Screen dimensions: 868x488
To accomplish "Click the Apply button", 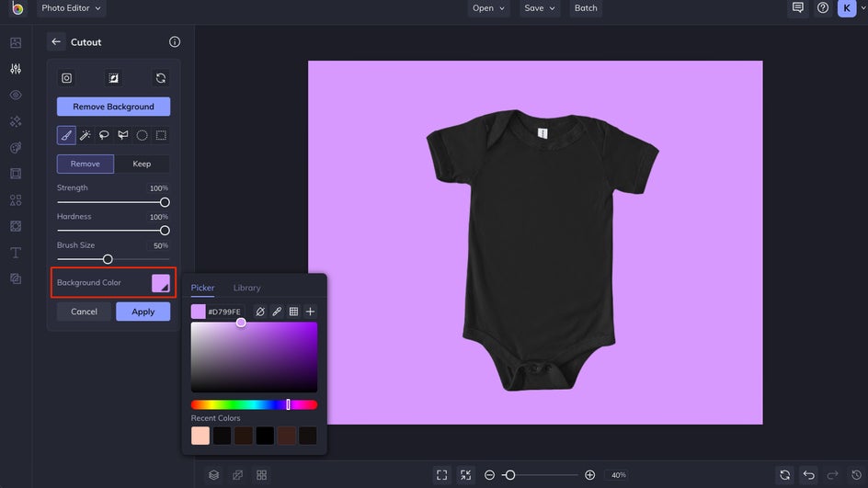I will coord(143,312).
